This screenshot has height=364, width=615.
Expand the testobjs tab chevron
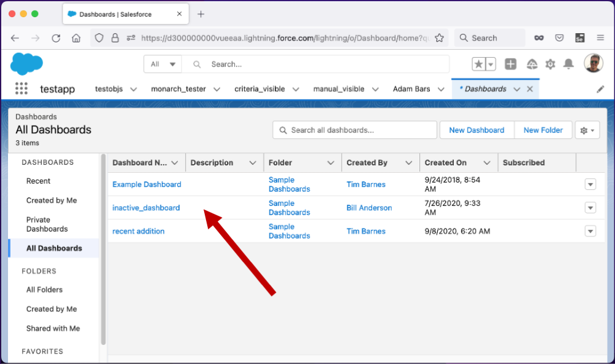(x=133, y=89)
